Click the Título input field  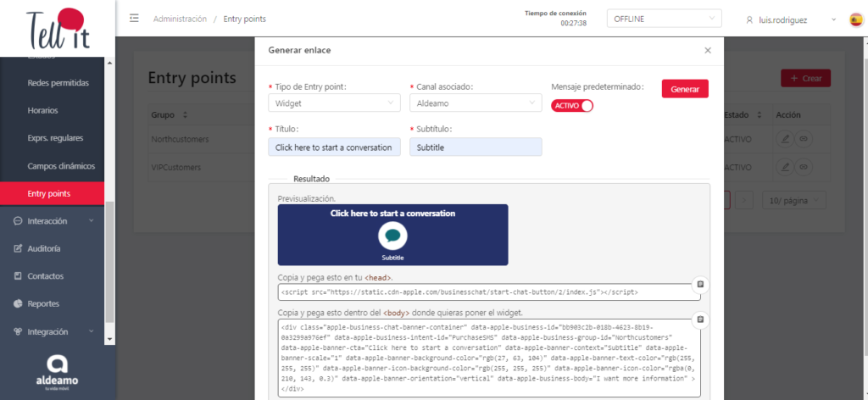coord(334,147)
